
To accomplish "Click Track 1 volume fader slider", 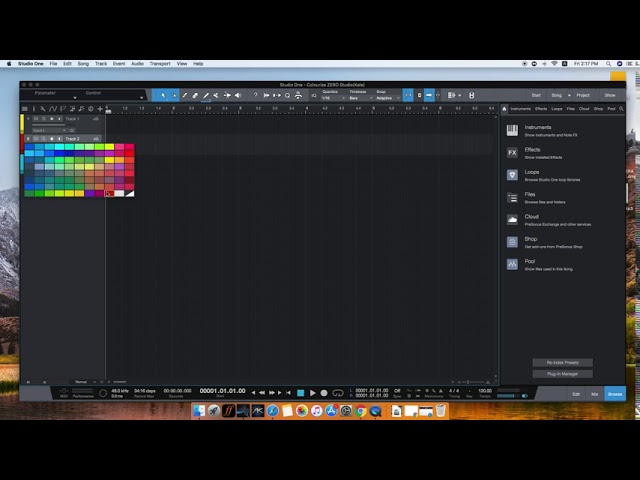I will click(x=49, y=124).
